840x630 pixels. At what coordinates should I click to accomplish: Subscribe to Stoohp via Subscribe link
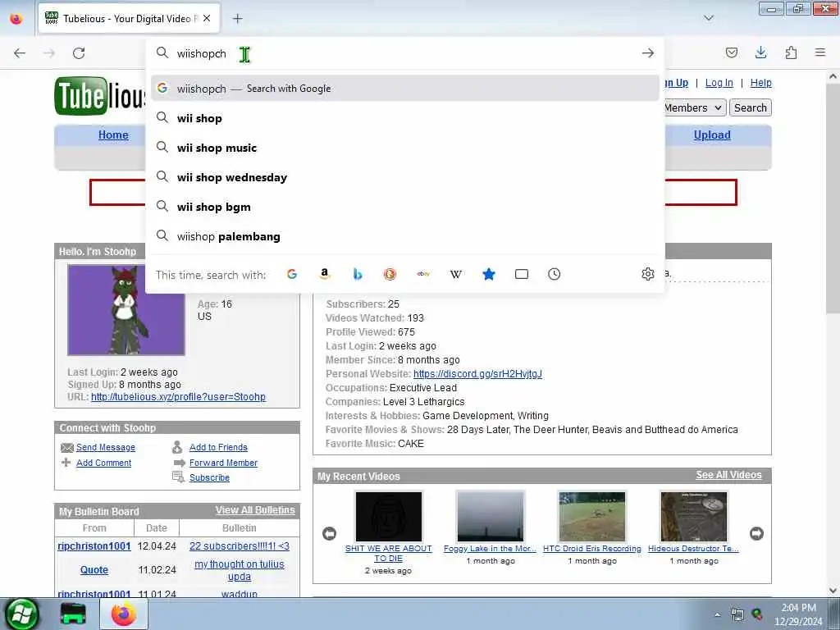(209, 478)
